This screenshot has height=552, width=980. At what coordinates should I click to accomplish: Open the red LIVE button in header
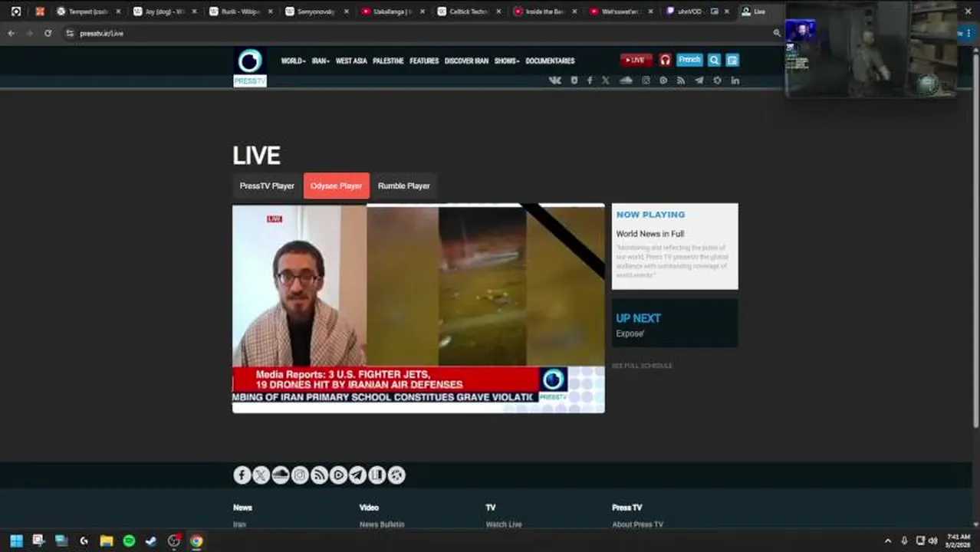point(636,60)
